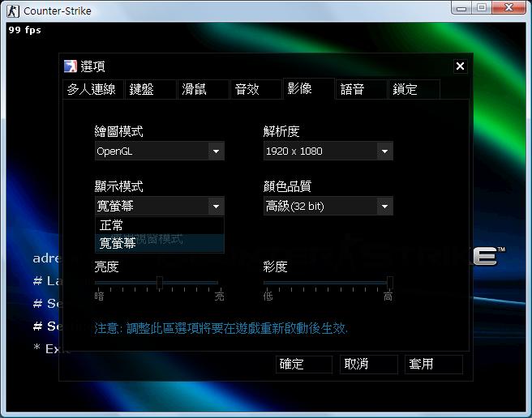Image resolution: width=532 pixels, height=418 pixels.
Task: Go to the 語音 tab
Action: tap(361, 89)
